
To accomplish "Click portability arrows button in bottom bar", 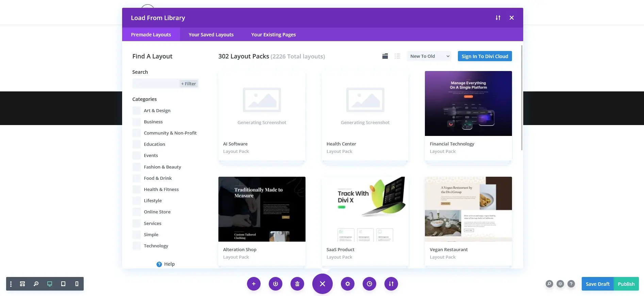I will coord(391,284).
